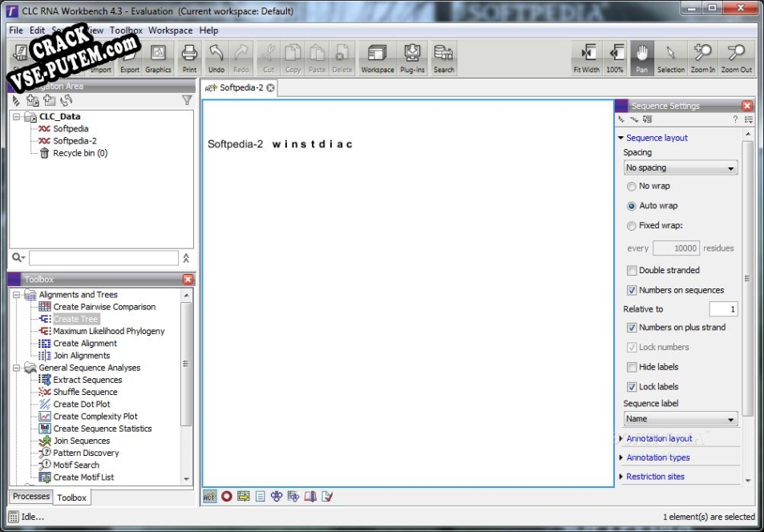Close the Toolbox panel
This screenshot has height=532, width=764.
click(x=188, y=279)
